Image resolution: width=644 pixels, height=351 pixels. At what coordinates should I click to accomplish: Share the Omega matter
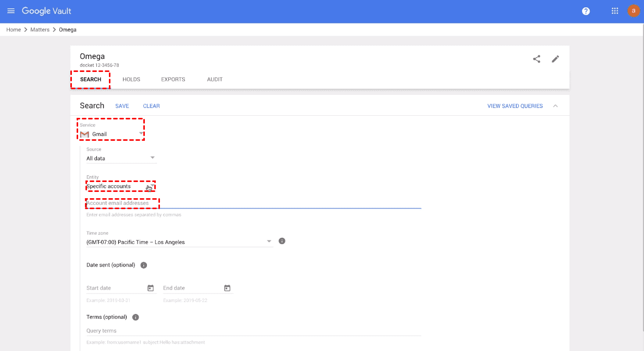[537, 59]
